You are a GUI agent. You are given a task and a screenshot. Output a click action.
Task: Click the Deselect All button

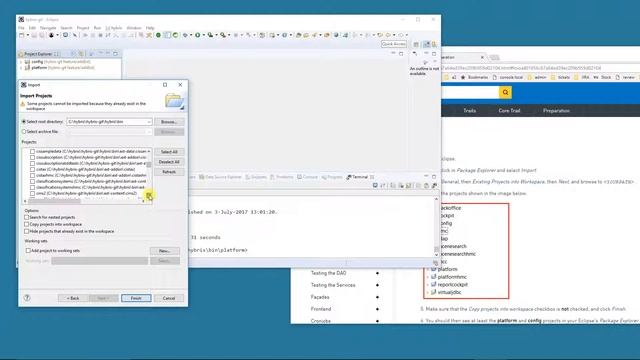[x=169, y=162]
